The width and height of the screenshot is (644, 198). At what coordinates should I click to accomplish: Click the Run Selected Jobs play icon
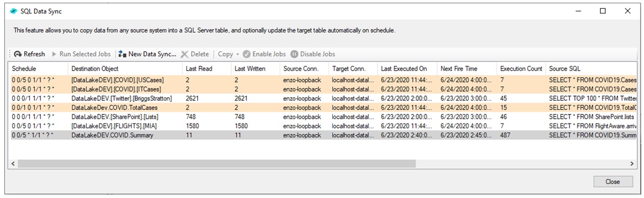(54, 54)
